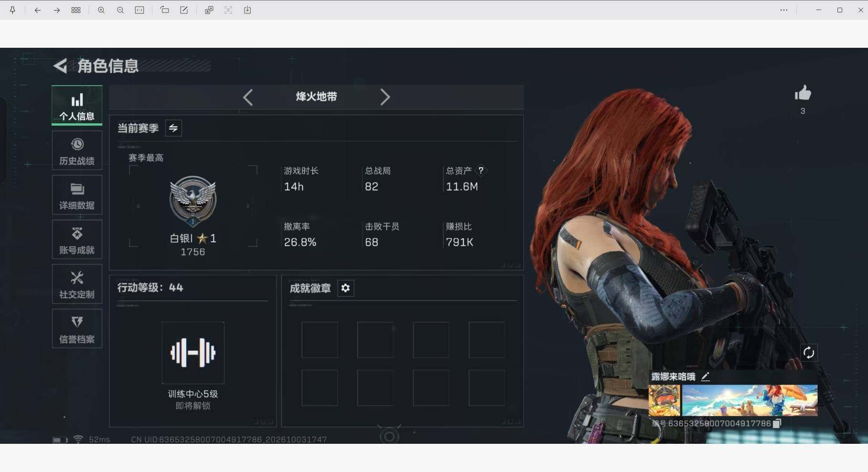868x472 pixels.
Task: Open the 信誉档案 section
Action: click(77, 329)
